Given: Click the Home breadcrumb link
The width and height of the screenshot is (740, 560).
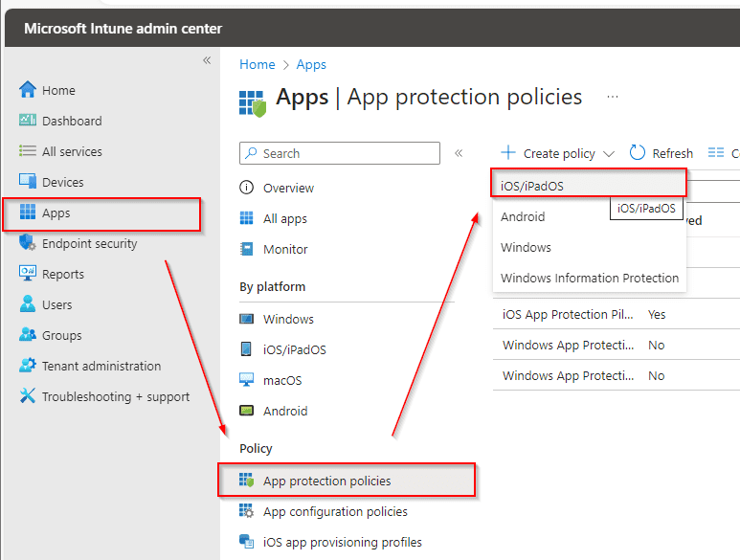Looking at the screenshot, I should pyautogui.click(x=257, y=64).
